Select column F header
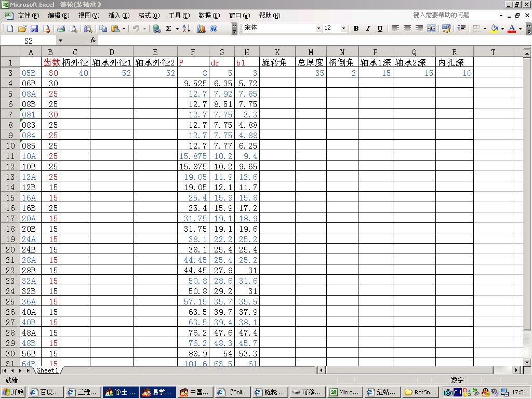The height and width of the screenshot is (399, 532). [193, 52]
